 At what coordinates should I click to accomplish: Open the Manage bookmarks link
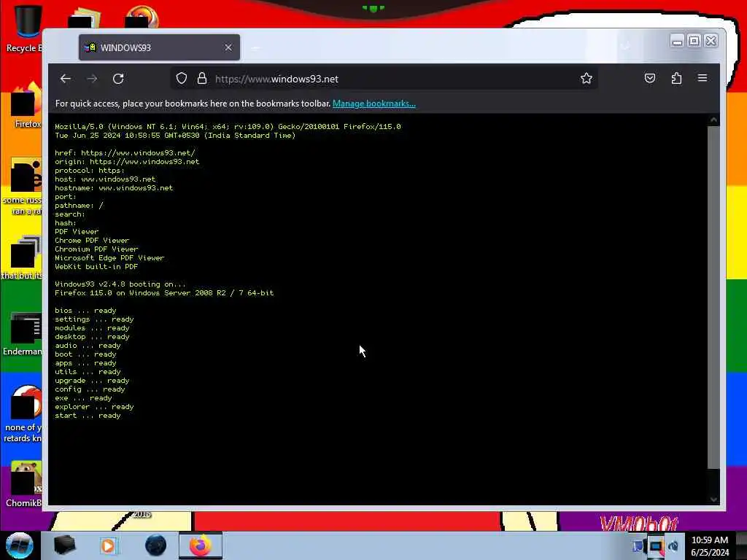(x=374, y=104)
